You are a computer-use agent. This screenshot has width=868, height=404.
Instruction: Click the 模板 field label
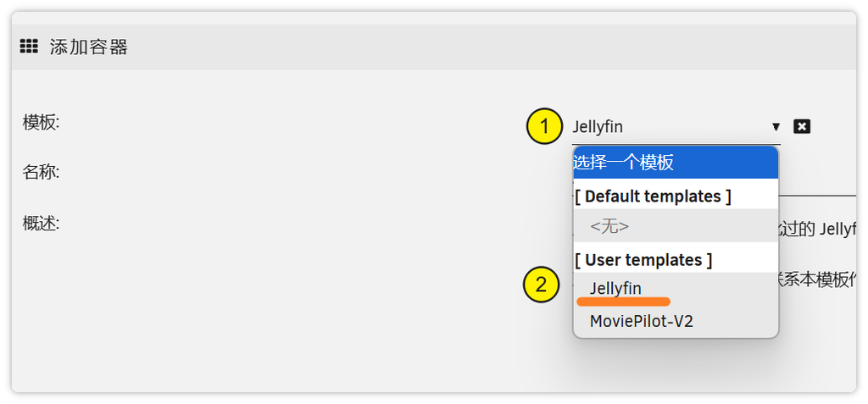coord(41,122)
